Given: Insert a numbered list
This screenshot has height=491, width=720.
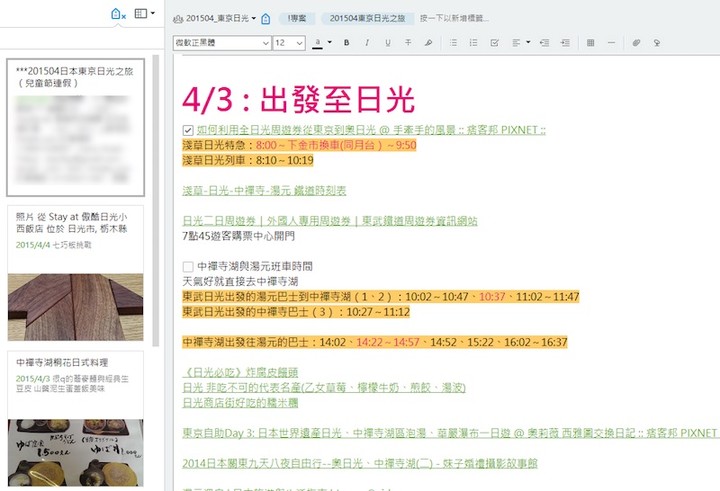Looking at the screenshot, I should click(474, 43).
